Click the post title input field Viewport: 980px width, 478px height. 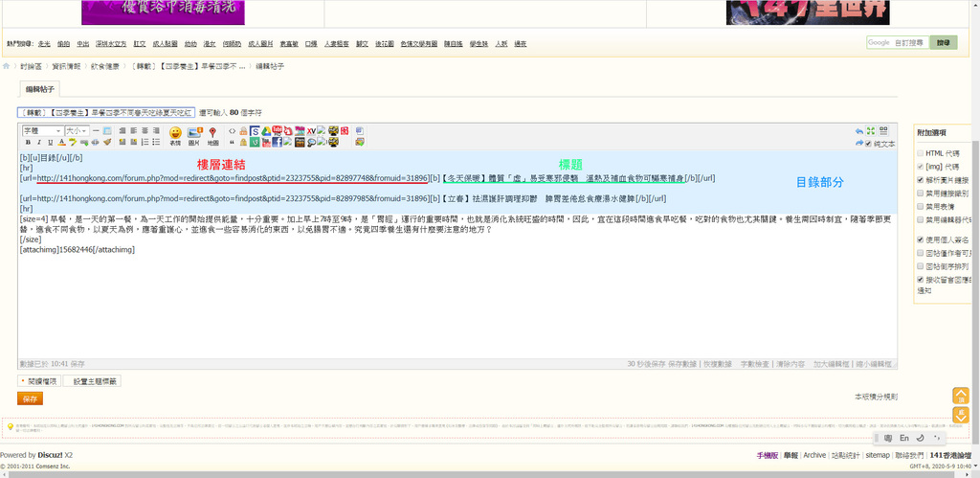[106, 112]
